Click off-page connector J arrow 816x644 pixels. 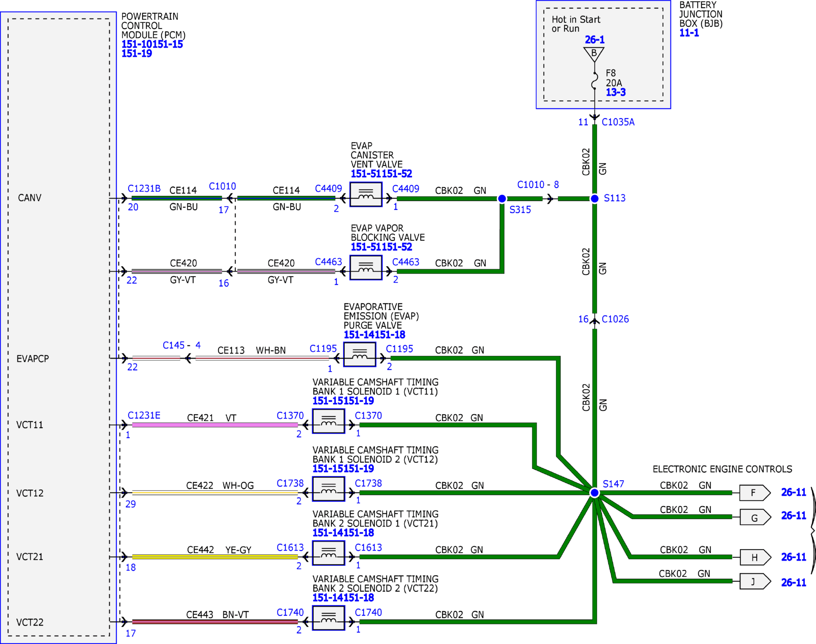755,582
